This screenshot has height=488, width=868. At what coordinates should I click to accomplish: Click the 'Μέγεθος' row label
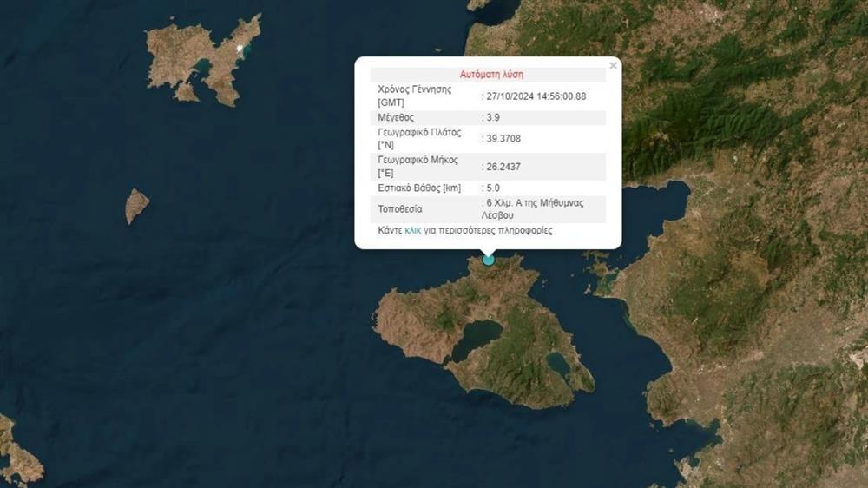[396, 117]
